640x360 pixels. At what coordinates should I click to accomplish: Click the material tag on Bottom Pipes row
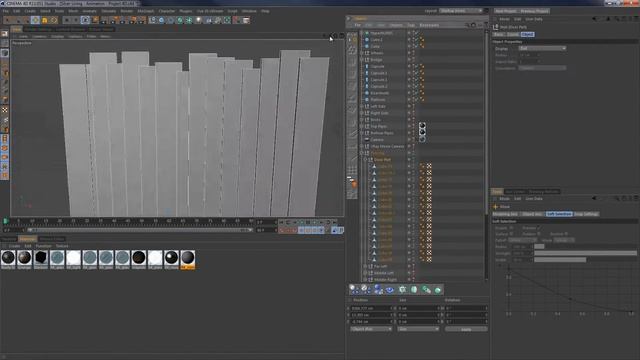click(422, 133)
